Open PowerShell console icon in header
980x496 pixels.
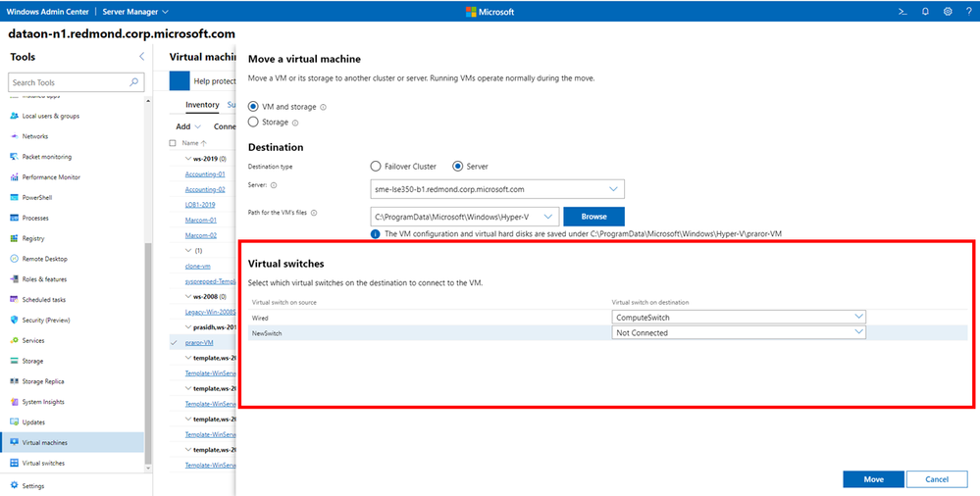903,11
